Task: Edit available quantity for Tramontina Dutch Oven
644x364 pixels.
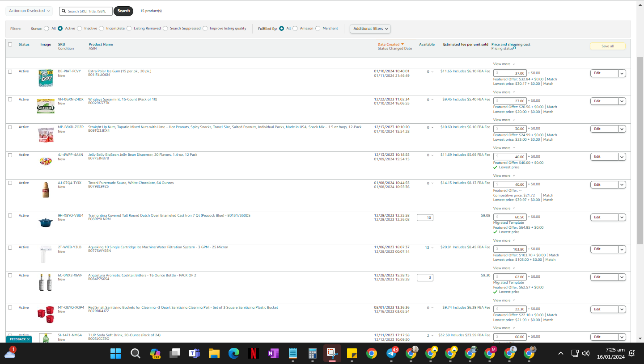Action: coord(425,218)
